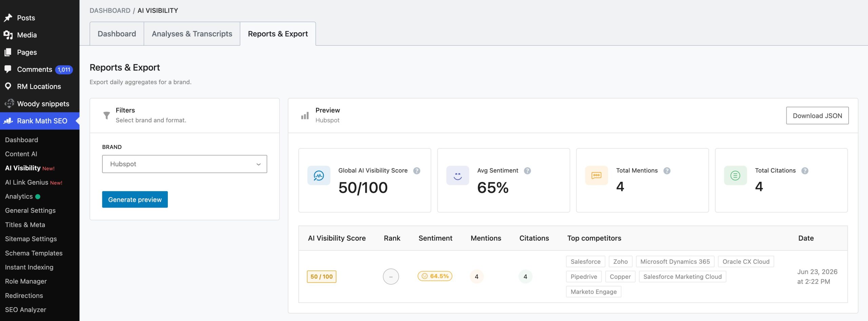
Task: Click the Comments speech bubble icon
Action: pos(8,69)
